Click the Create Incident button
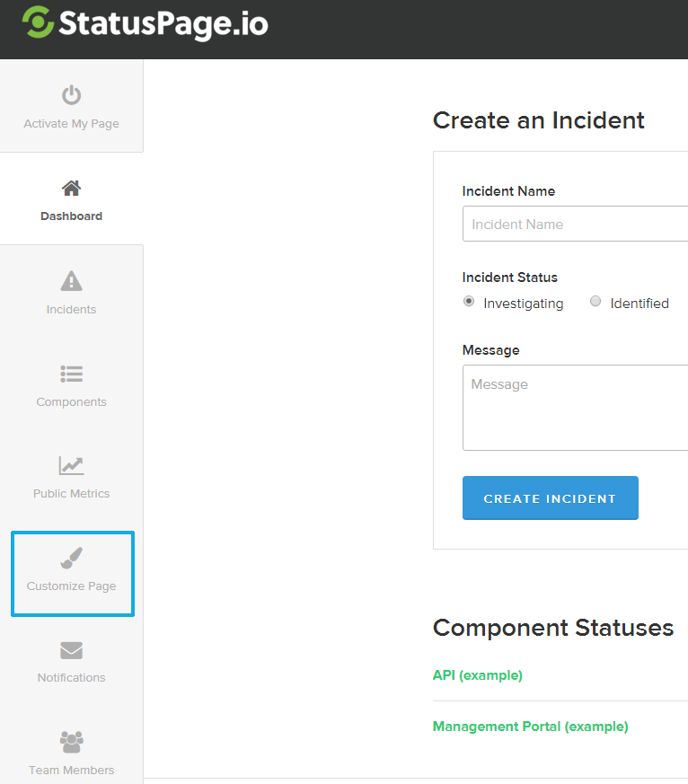Screen dimensions: 688x784 tap(550, 498)
